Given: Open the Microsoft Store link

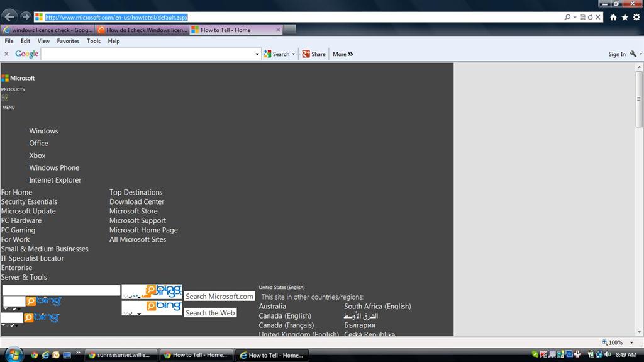Looking at the screenshot, I should 133,211.
